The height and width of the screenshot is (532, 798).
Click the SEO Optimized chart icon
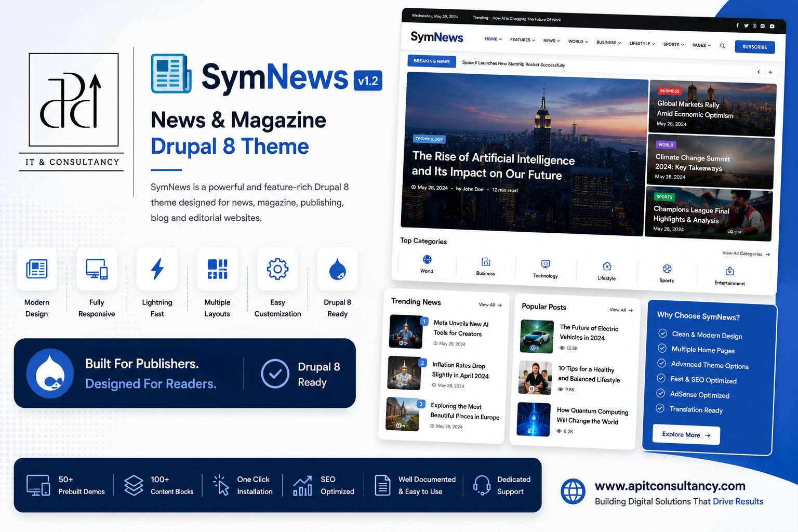302,485
